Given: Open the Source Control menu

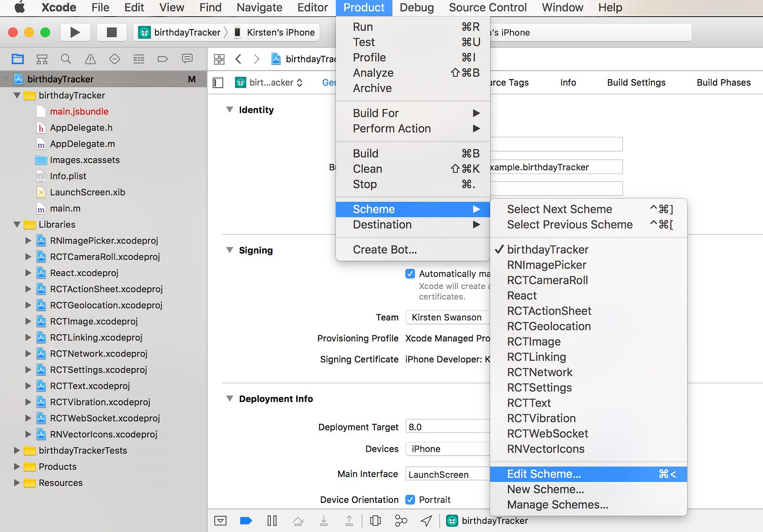Looking at the screenshot, I should [x=488, y=8].
